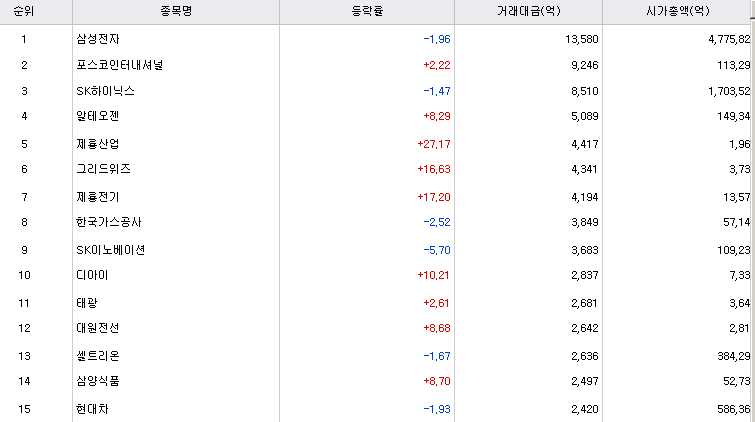Click change rate +8.29

tap(437, 116)
